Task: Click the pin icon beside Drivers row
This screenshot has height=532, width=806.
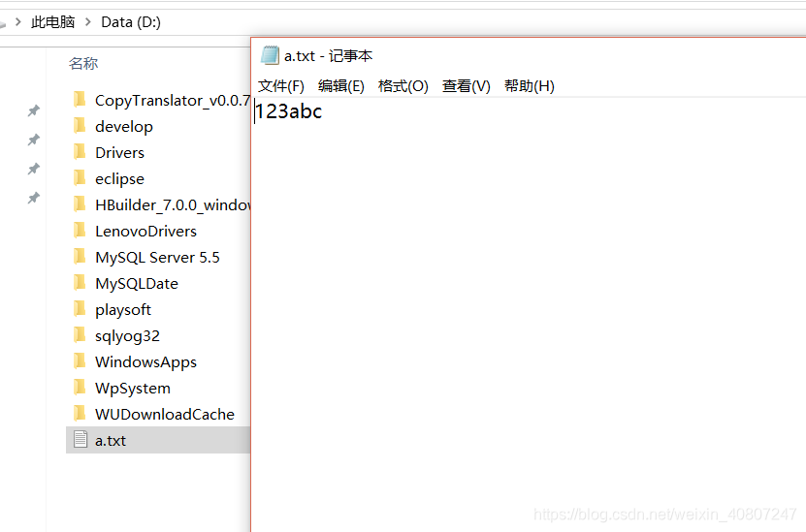Action: click(33, 169)
